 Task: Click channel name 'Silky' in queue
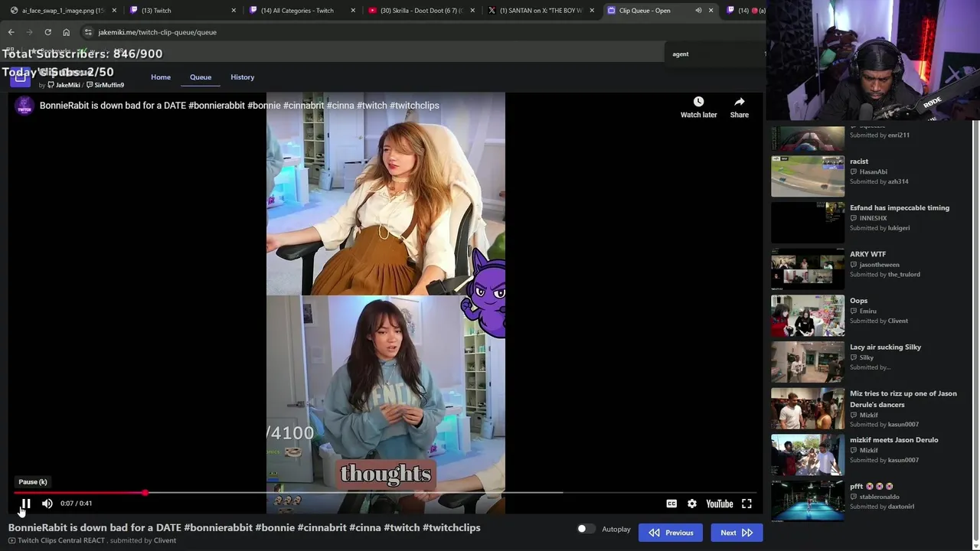[866, 358]
